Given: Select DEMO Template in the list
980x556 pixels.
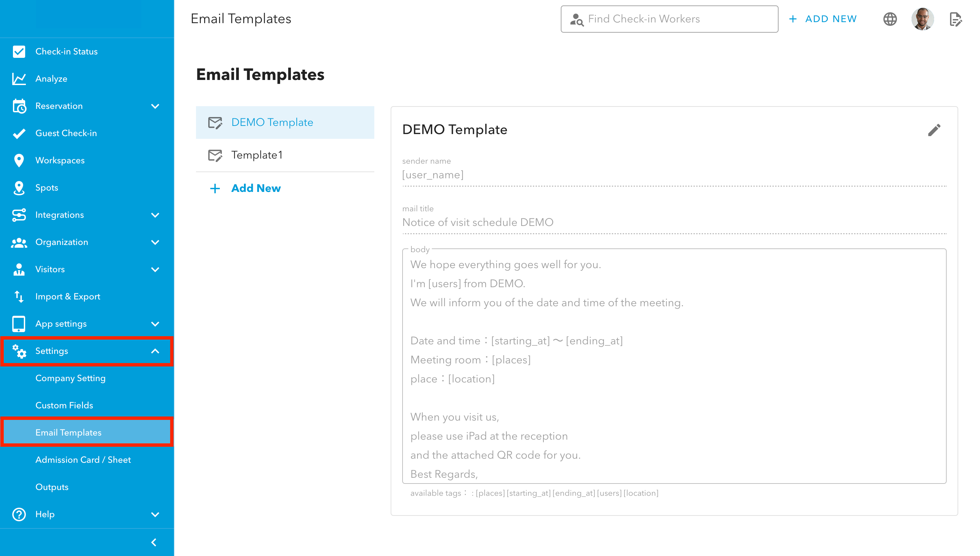Looking at the screenshot, I should (285, 122).
